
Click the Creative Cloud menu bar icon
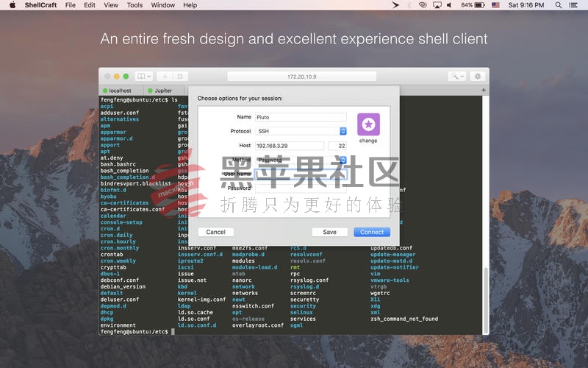(423, 5)
